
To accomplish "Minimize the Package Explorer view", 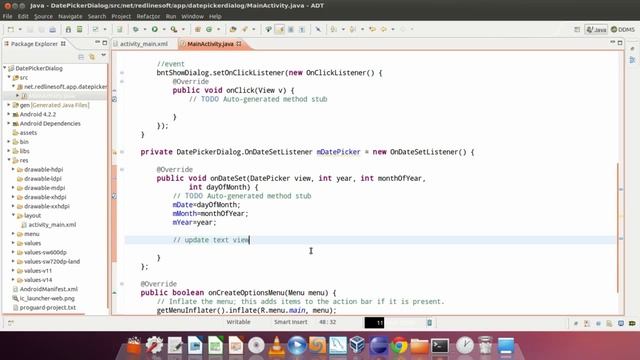I will [97, 42].
